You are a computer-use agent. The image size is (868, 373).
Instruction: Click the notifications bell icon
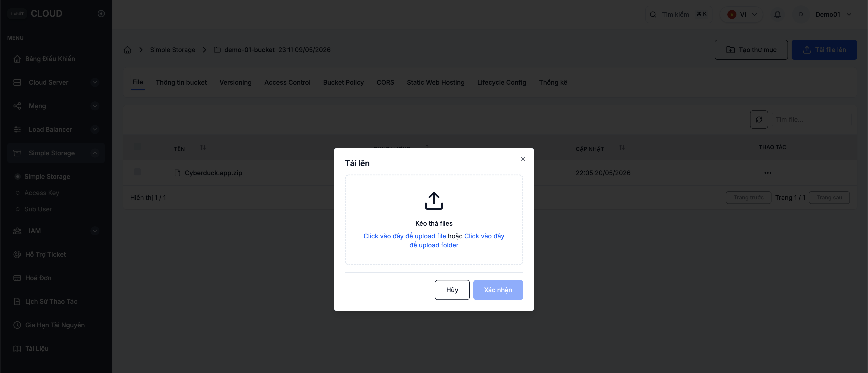click(x=777, y=14)
